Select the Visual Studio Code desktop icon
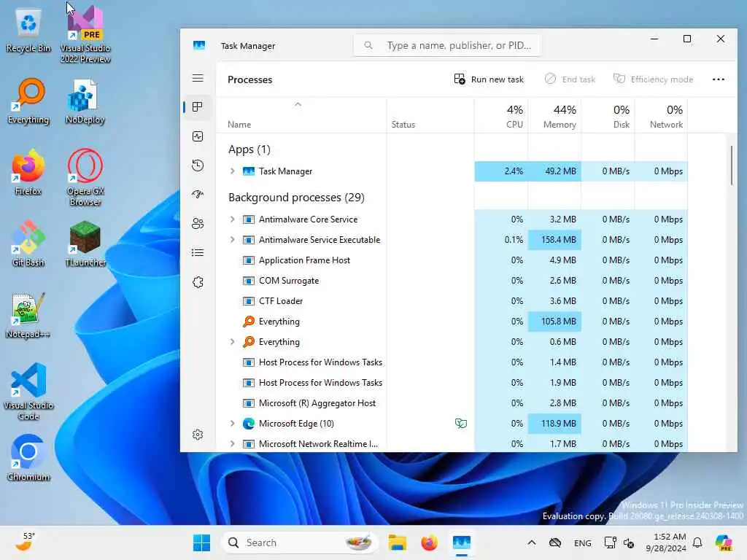The height and width of the screenshot is (560, 747). [x=28, y=392]
